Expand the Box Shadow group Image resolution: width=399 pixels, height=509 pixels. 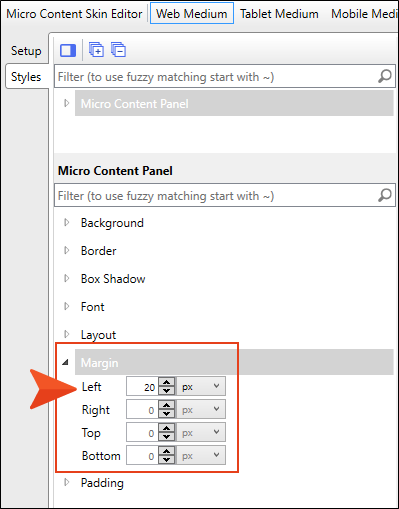pos(67,278)
